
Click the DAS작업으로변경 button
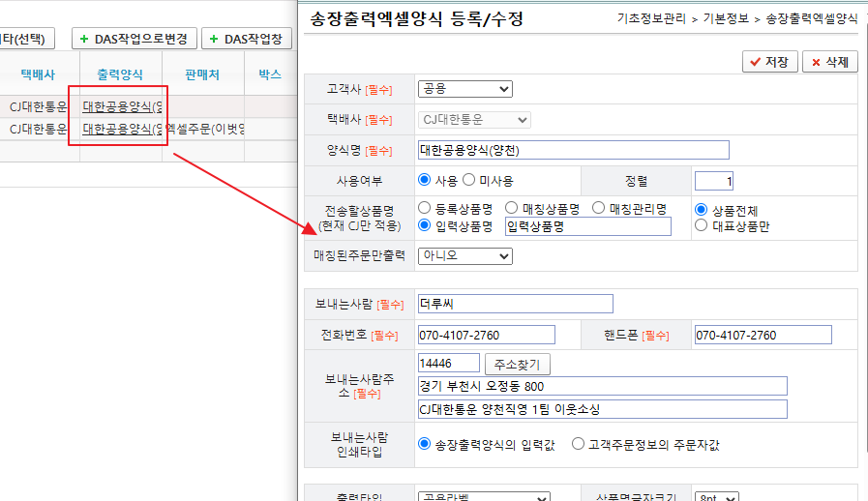pyautogui.click(x=134, y=39)
